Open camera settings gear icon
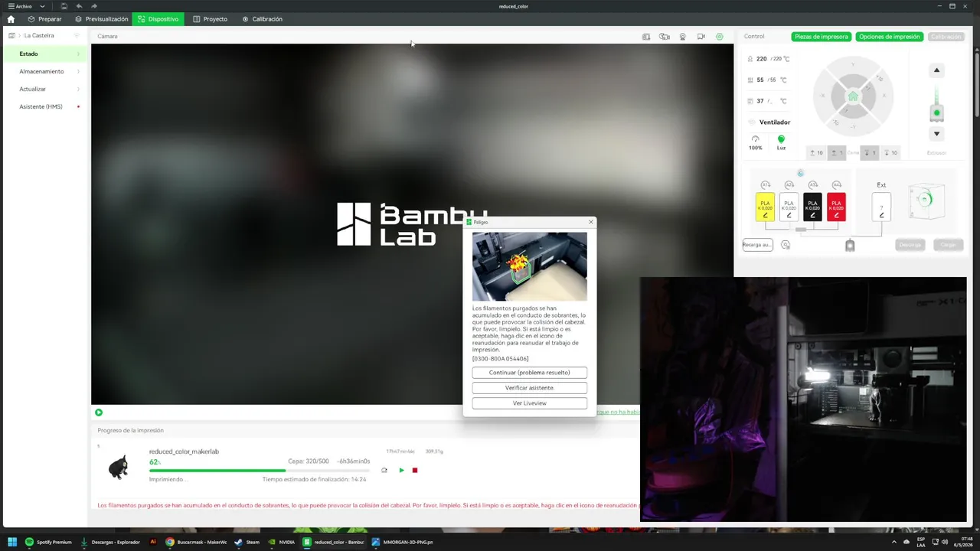This screenshot has height=551, width=980. click(720, 37)
